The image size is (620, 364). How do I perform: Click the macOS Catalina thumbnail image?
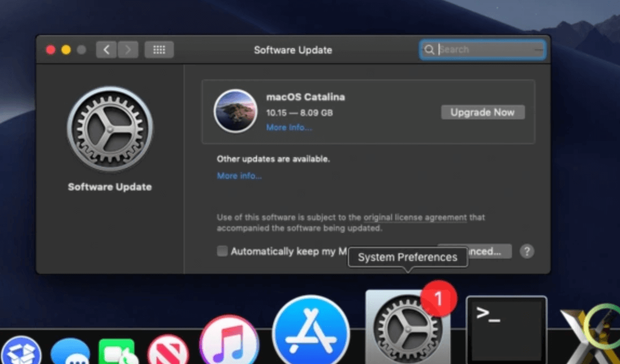(235, 111)
